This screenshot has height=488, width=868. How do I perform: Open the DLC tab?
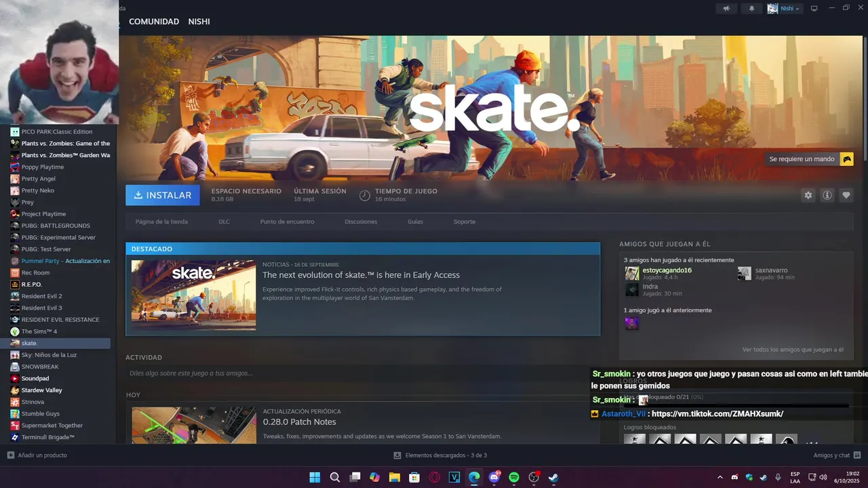point(224,222)
